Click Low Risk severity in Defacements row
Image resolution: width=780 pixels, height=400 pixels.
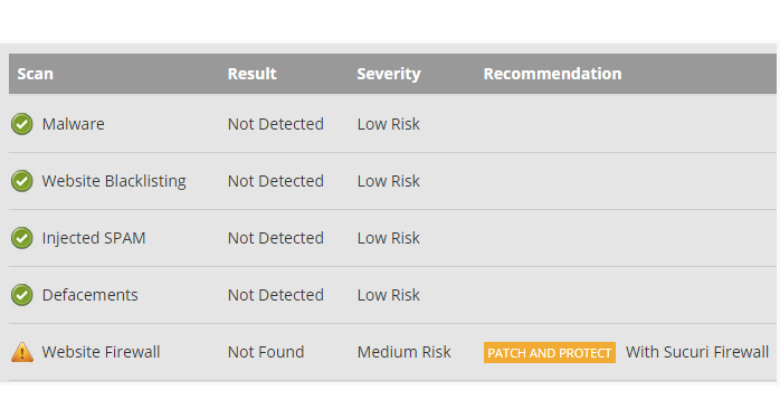(388, 295)
